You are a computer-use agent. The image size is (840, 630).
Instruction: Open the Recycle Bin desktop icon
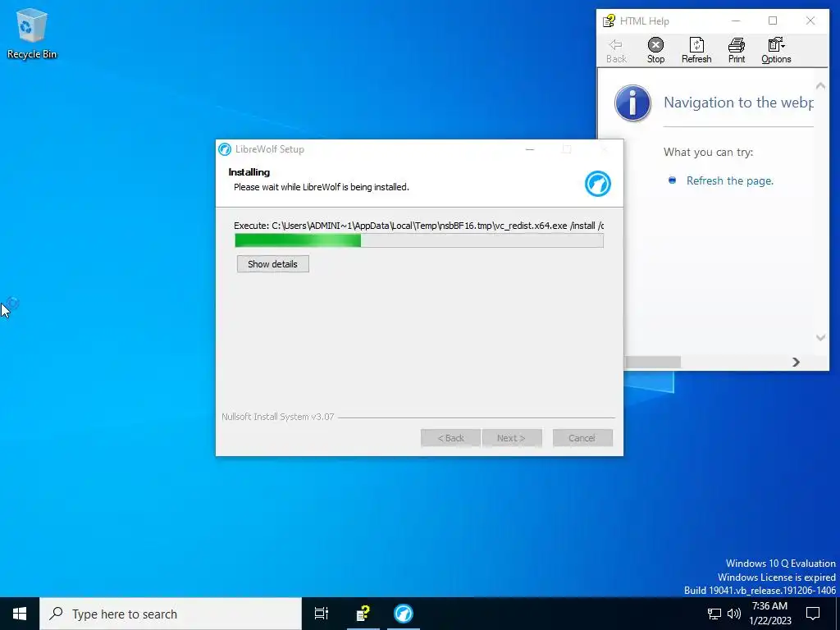[x=32, y=34]
